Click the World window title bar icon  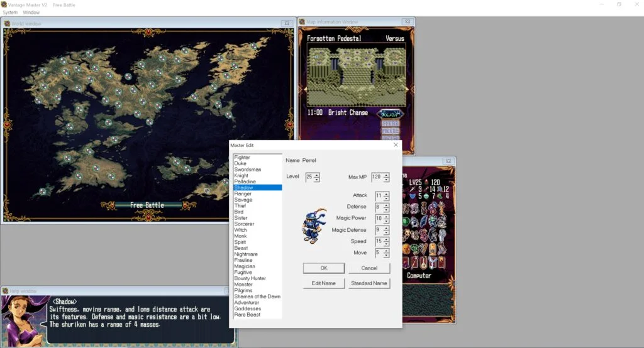point(7,23)
